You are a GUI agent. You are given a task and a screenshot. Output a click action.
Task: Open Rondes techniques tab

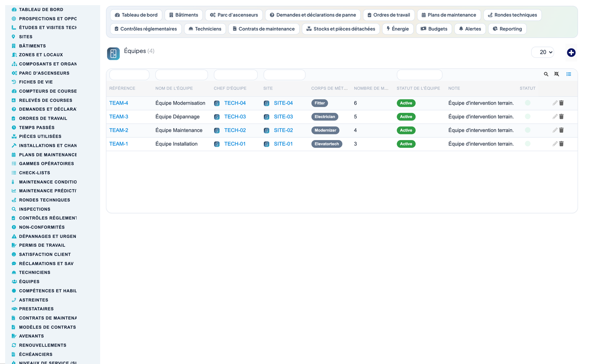[x=512, y=15]
